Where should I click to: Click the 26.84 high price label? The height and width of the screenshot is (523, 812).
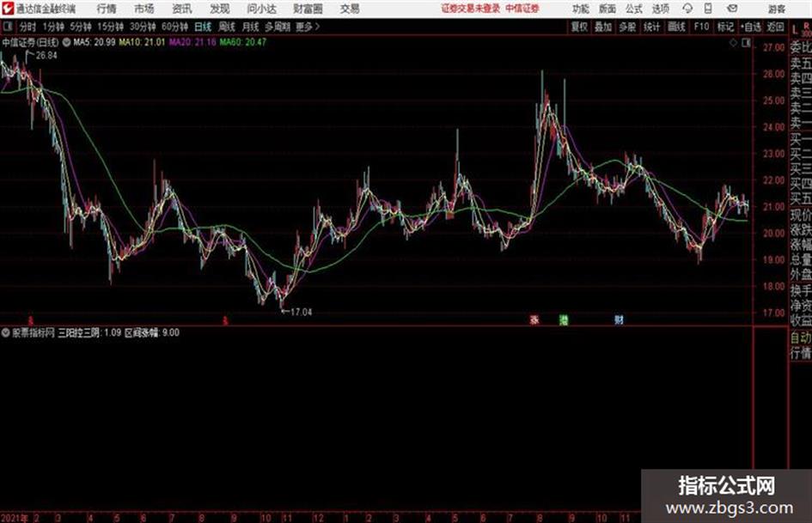click(46, 56)
